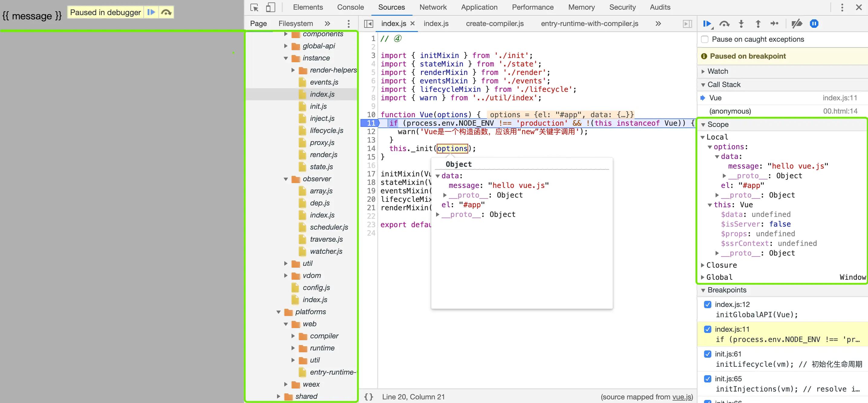Click the Step over next function icon
The width and height of the screenshot is (868, 403).
(724, 24)
